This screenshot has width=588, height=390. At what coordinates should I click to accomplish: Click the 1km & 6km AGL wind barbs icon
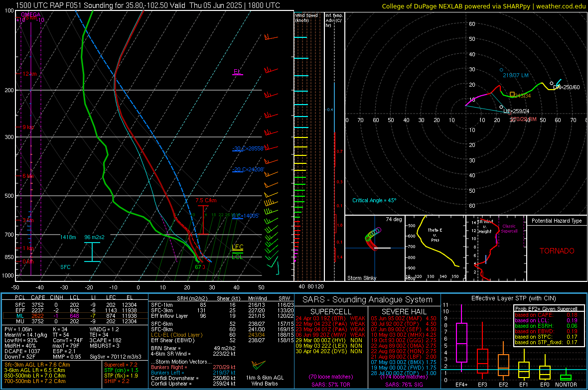click(259, 365)
